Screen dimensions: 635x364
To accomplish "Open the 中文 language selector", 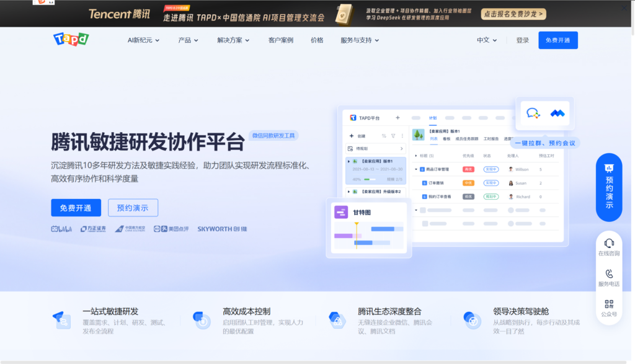I will pos(486,40).
